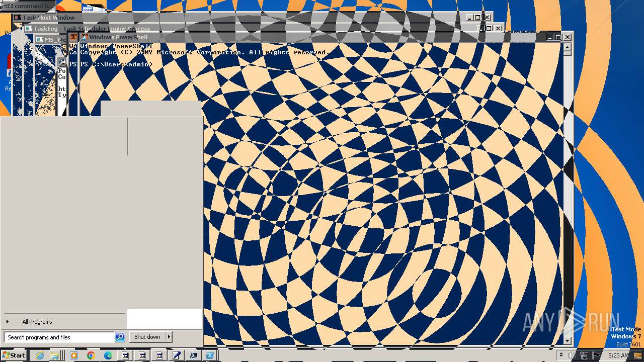This screenshot has height=362, width=644.
Task: Close the Windows PowerShell window
Action: (567, 37)
